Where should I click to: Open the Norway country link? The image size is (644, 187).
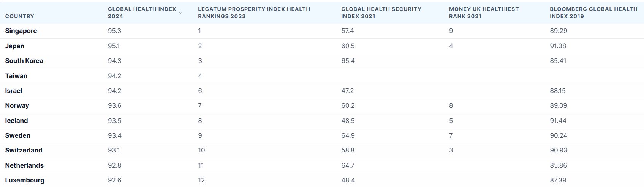click(x=17, y=105)
